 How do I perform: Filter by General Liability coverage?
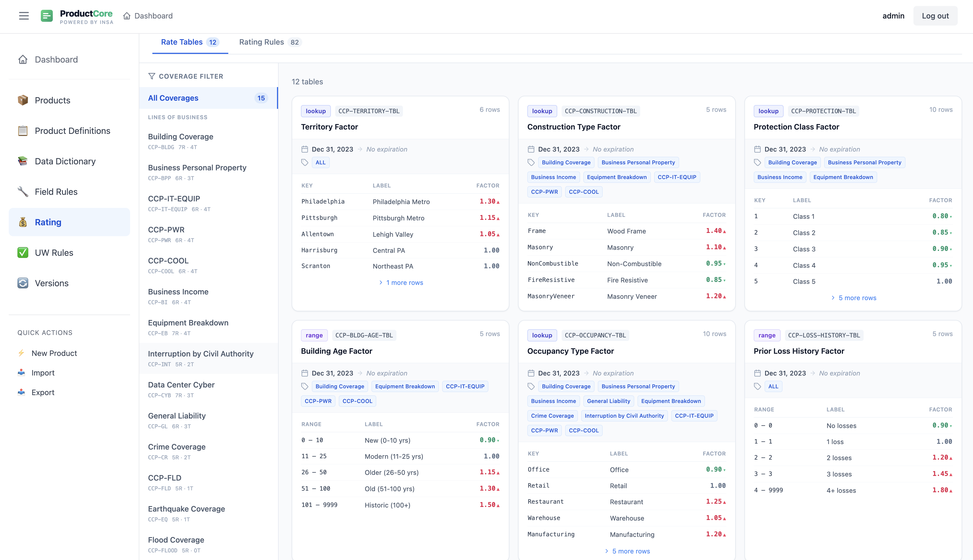[x=208, y=420]
